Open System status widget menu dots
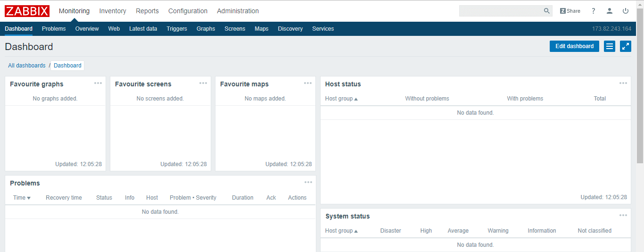The width and height of the screenshot is (644, 252). click(x=623, y=215)
